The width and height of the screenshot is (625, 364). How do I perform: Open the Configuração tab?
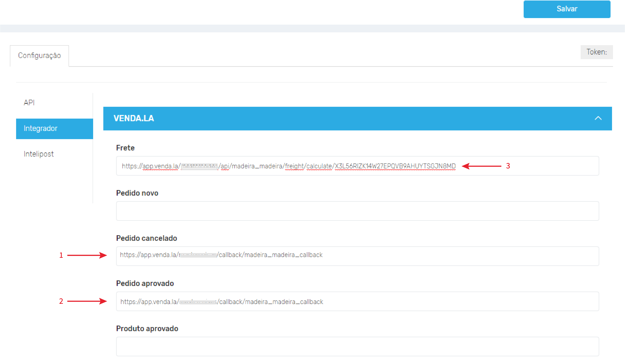[x=39, y=56]
